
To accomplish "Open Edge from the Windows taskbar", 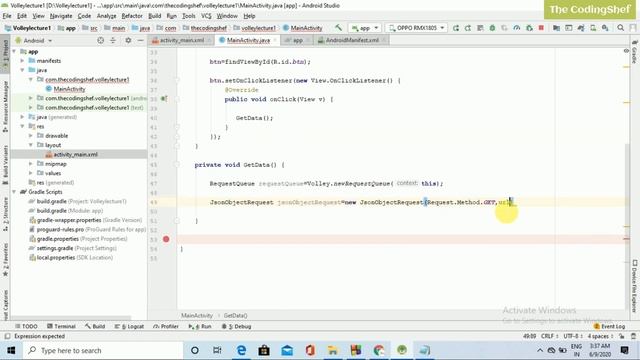I will point(241,350).
